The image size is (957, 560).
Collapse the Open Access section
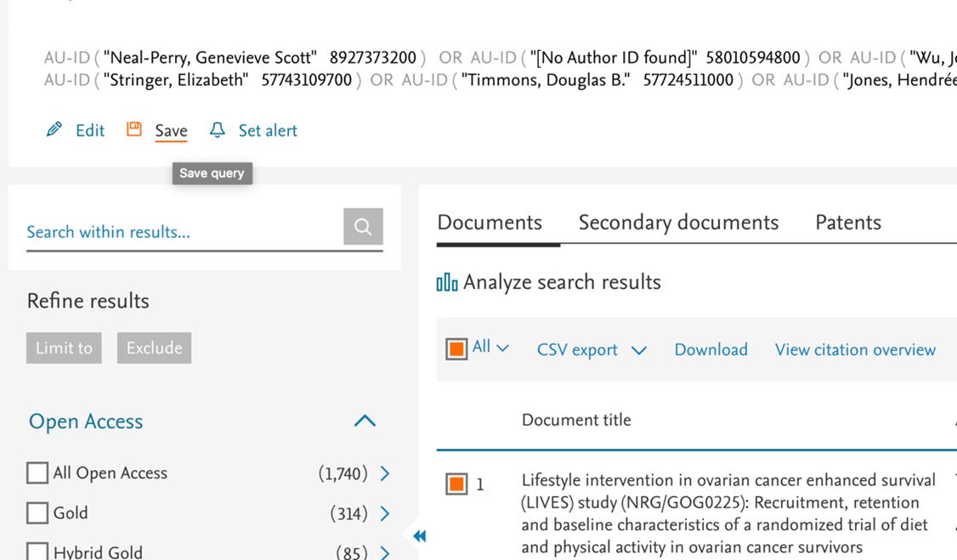tap(365, 421)
